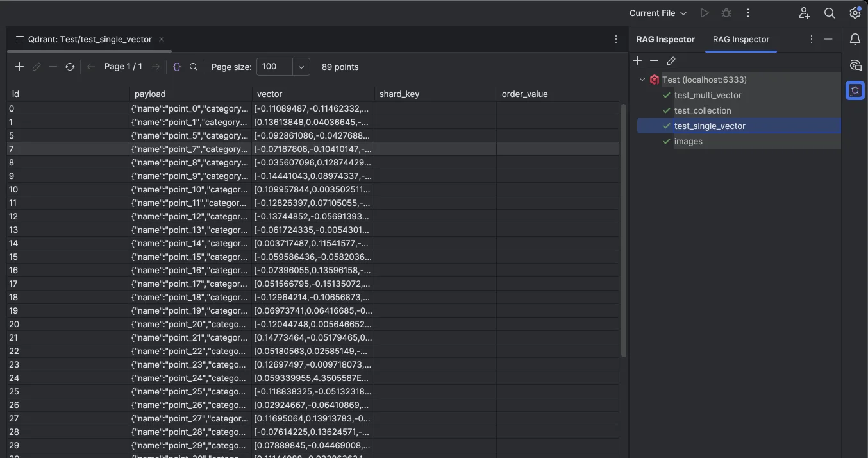Open editor tab options kebab menu
Viewport: 868px width, 458px height.
tap(616, 39)
